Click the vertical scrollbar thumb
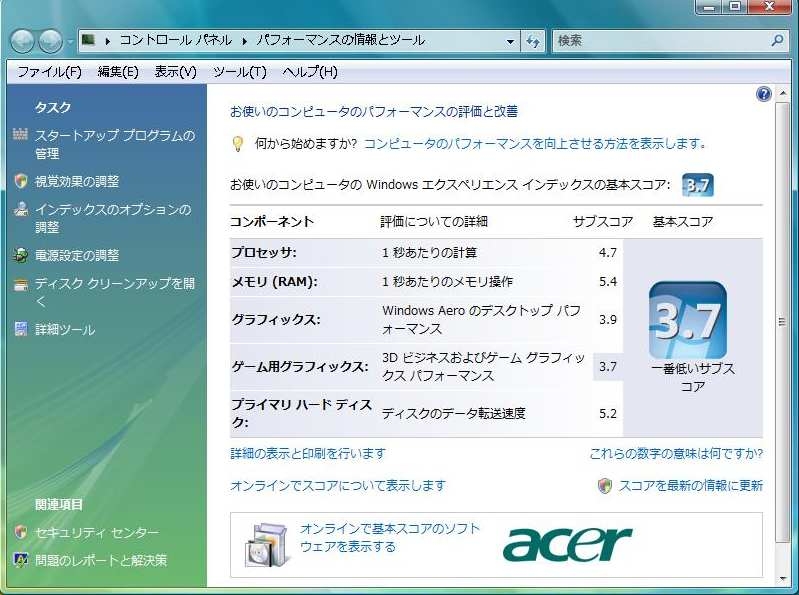799x595 pixels. tap(782, 322)
